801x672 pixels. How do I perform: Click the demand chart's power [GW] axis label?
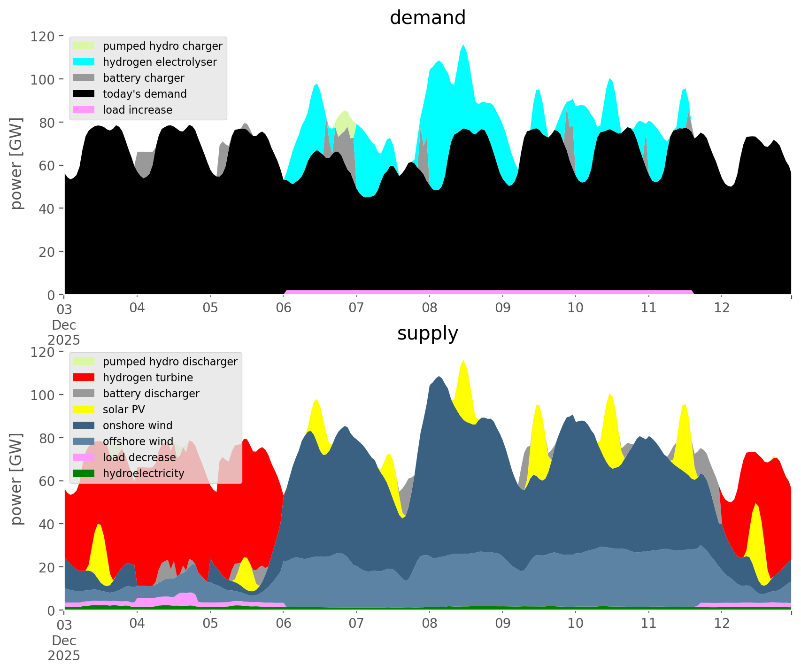pyautogui.click(x=16, y=164)
